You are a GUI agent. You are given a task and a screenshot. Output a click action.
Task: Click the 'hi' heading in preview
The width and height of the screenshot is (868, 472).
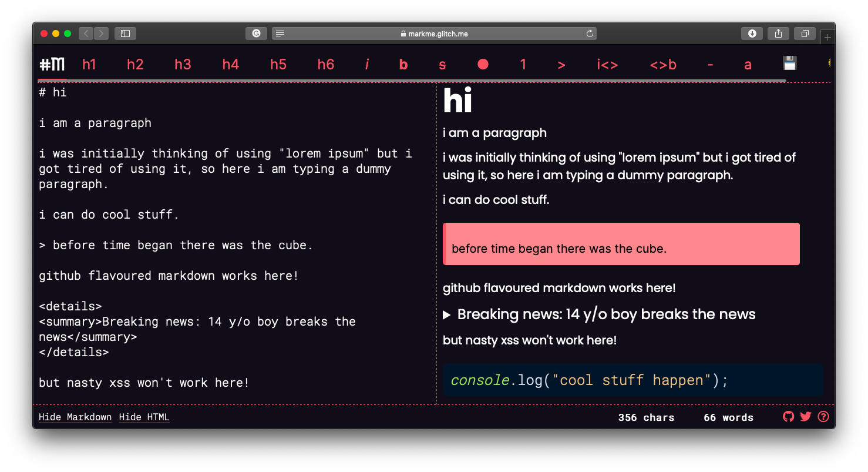tap(457, 101)
